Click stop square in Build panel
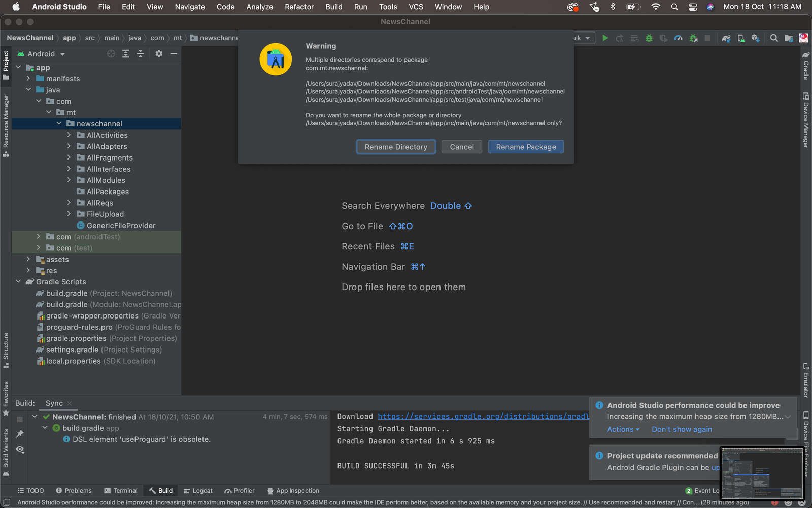 (x=20, y=420)
